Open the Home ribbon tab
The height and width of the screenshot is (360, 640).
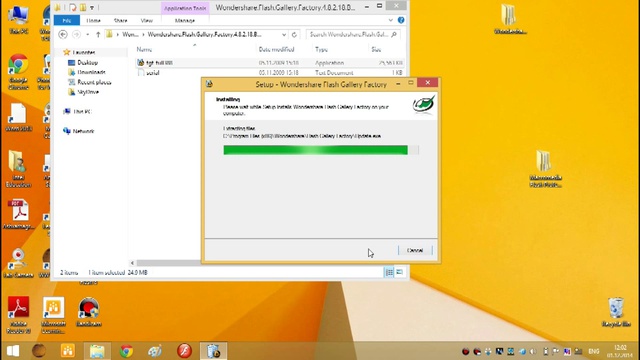(x=93, y=20)
